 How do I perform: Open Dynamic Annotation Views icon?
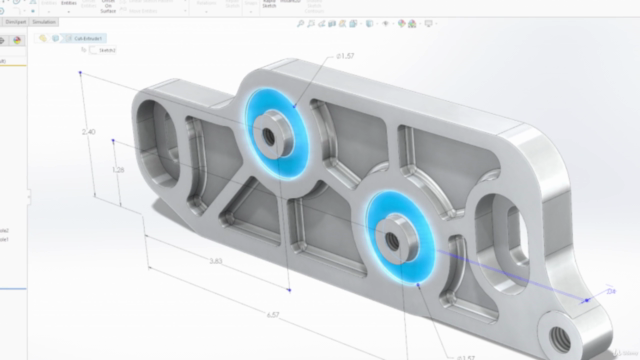342,24
